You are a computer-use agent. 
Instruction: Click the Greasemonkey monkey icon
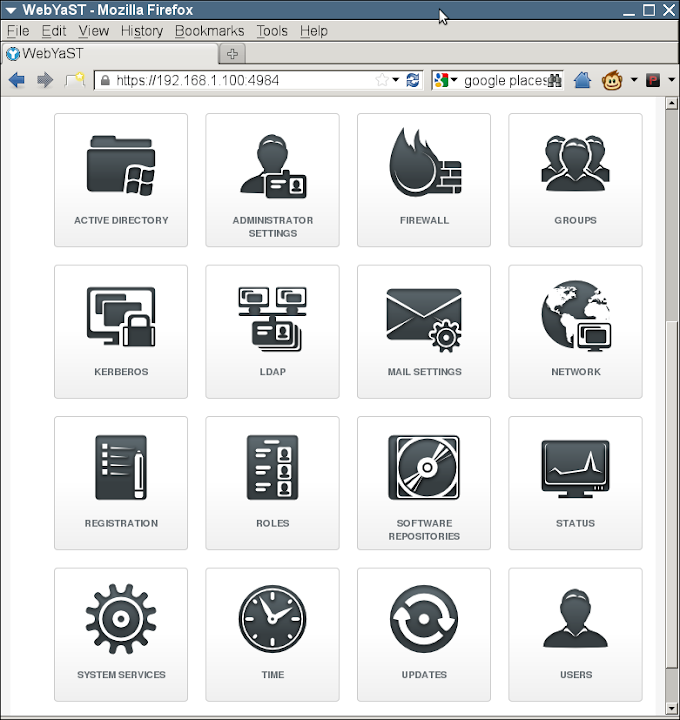coord(612,80)
